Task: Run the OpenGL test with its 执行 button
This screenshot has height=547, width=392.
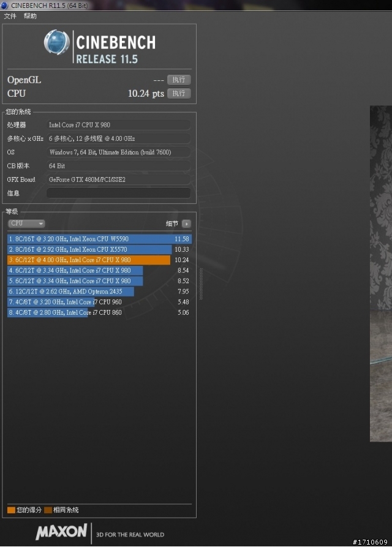Action: click(179, 80)
